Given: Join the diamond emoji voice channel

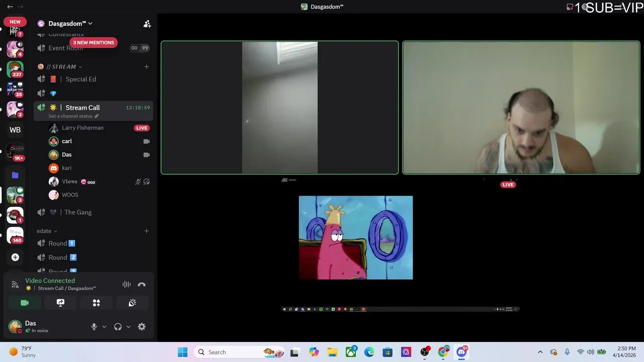Looking at the screenshot, I should (93, 93).
